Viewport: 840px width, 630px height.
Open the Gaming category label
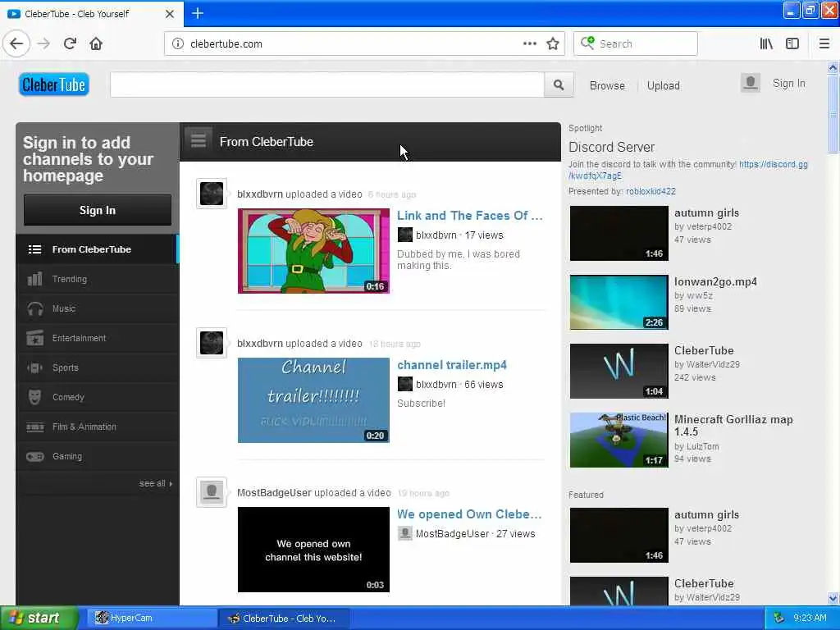67,456
